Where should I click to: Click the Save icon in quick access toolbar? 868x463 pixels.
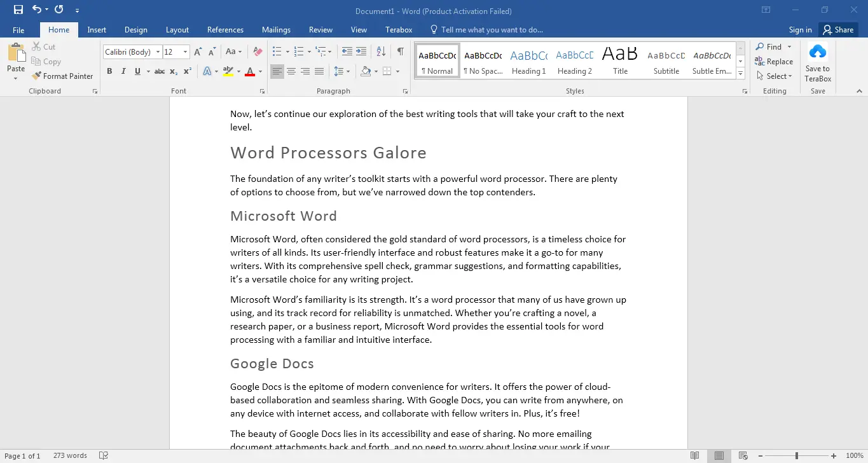point(18,10)
